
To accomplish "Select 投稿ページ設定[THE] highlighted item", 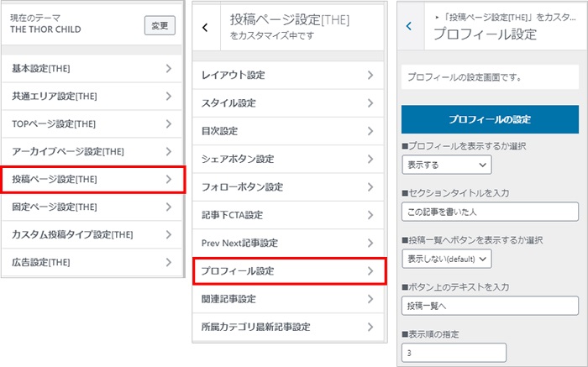I will 92,179.
